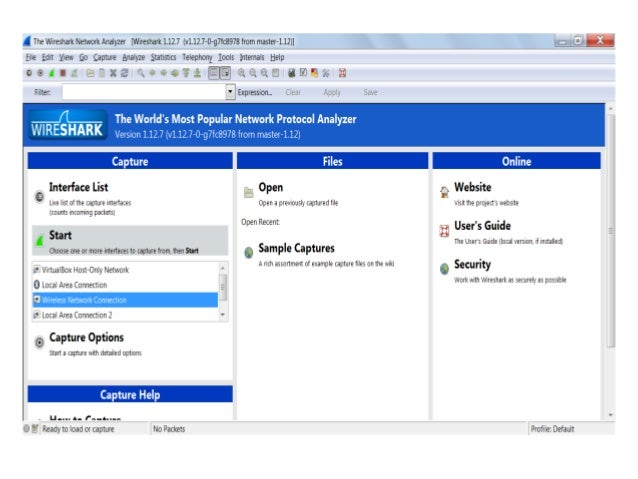Click the expert info circle icon in status bar
Viewport: 638px width, 479px height.
point(26,429)
